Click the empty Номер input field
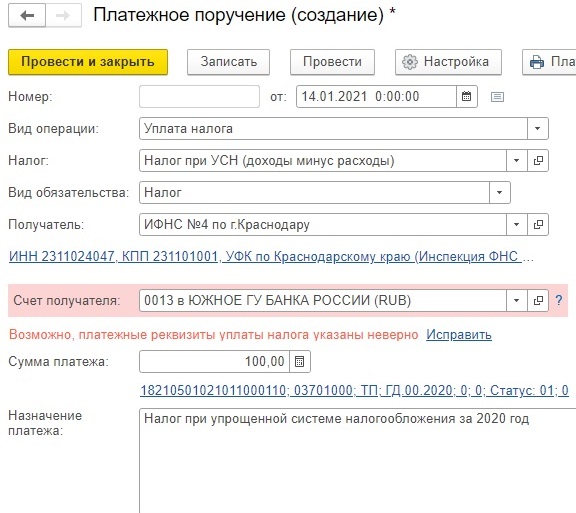The height and width of the screenshot is (513, 576). point(199,97)
